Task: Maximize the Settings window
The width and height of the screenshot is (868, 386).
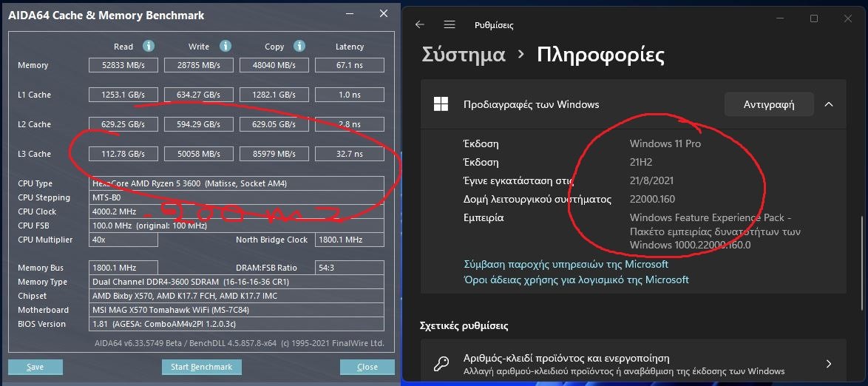Action: point(814,18)
